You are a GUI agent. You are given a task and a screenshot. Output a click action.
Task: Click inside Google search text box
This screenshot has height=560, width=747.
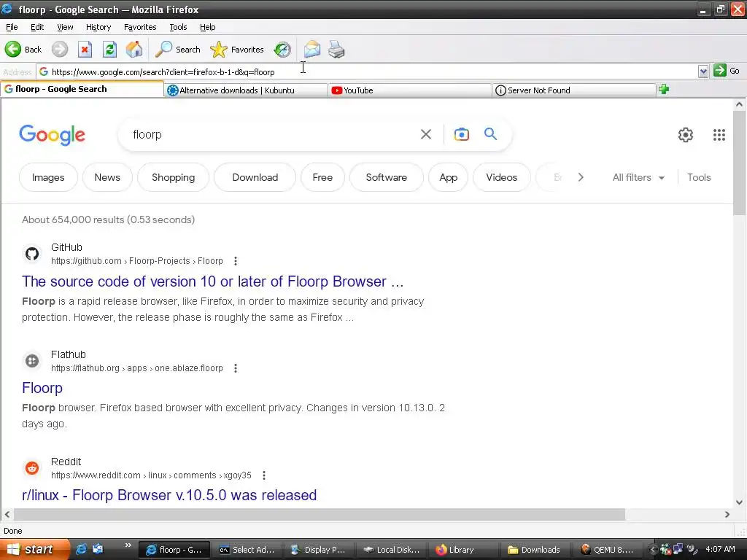[271, 134]
